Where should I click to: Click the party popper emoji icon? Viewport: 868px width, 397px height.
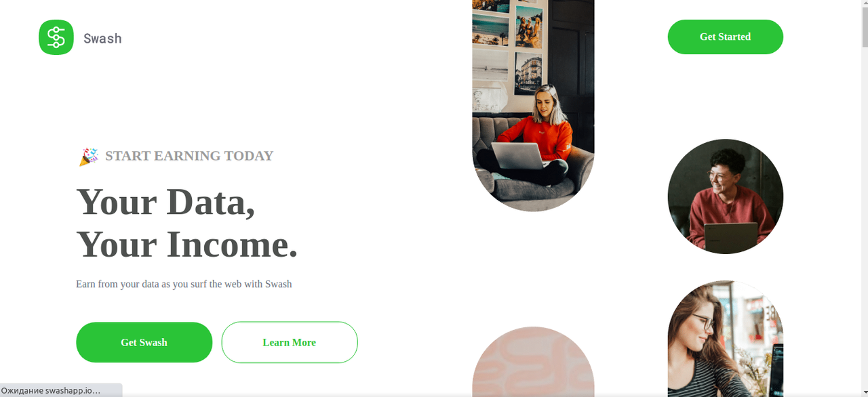[88, 156]
